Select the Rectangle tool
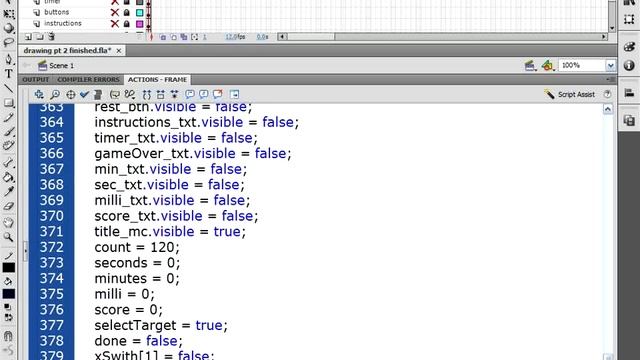This screenshot has height=360, width=640. click(8, 102)
